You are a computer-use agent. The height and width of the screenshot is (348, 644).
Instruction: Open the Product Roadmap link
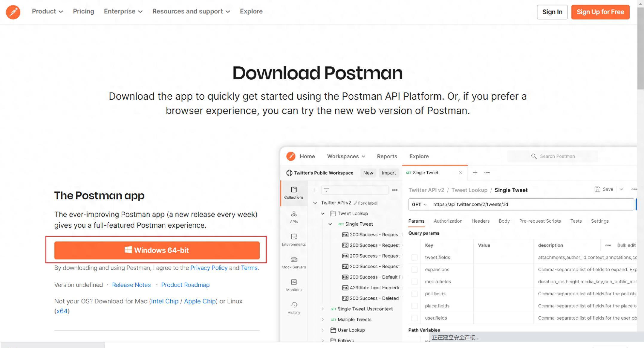coord(185,285)
